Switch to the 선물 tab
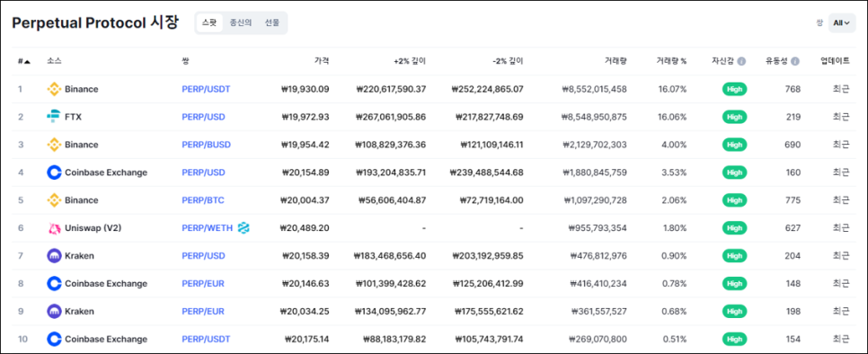The width and height of the screenshot is (868, 354). 272,22
